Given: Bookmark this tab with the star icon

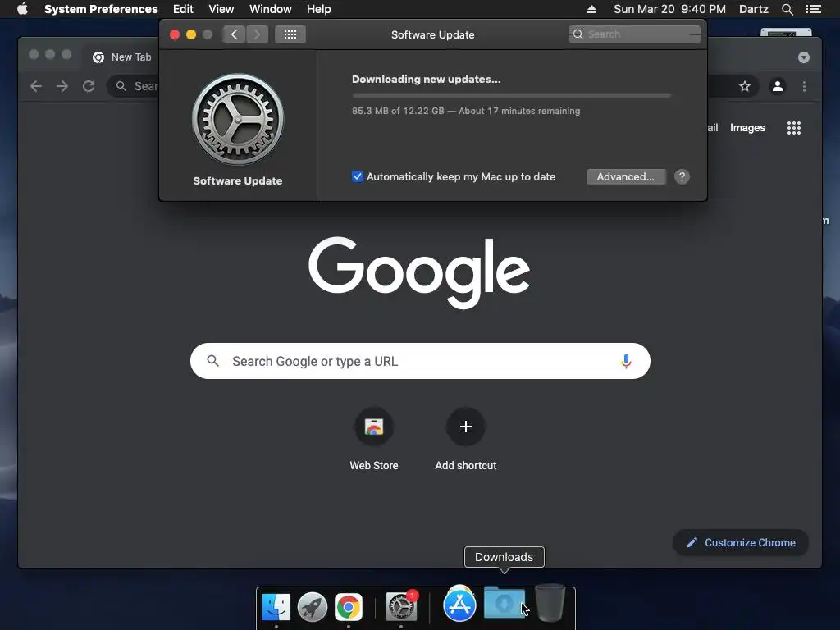Looking at the screenshot, I should [x=745, y=86].
